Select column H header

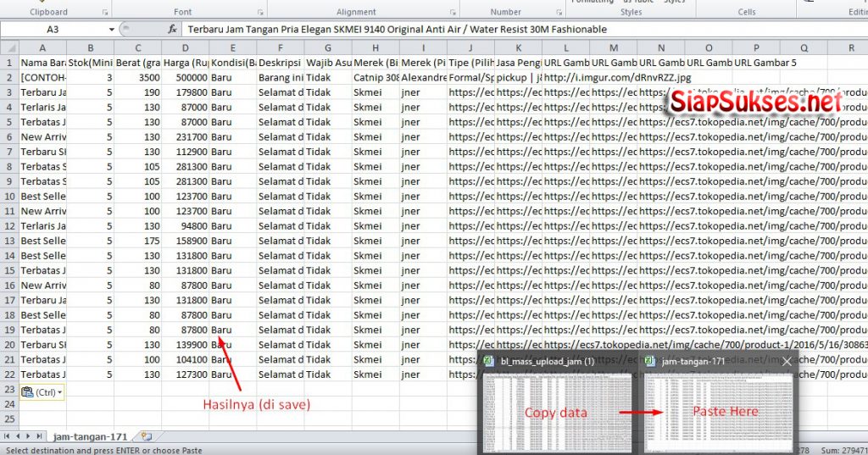click(376, 48)
